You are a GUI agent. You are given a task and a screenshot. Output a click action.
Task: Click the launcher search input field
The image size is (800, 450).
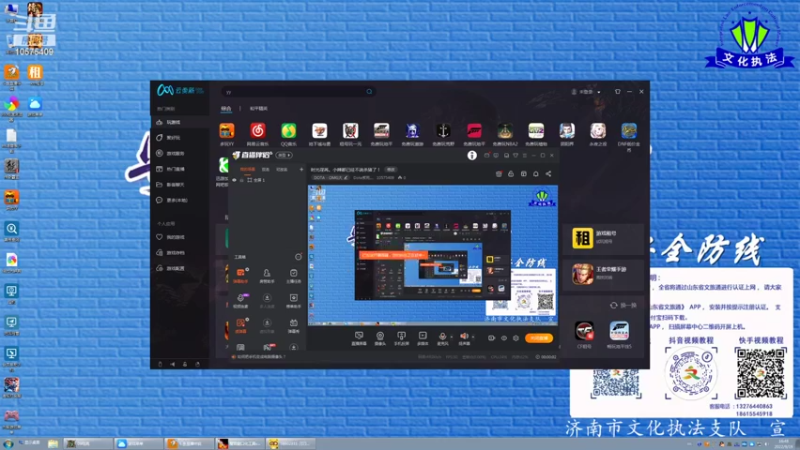pyautogui.click(x=298, y=92)
